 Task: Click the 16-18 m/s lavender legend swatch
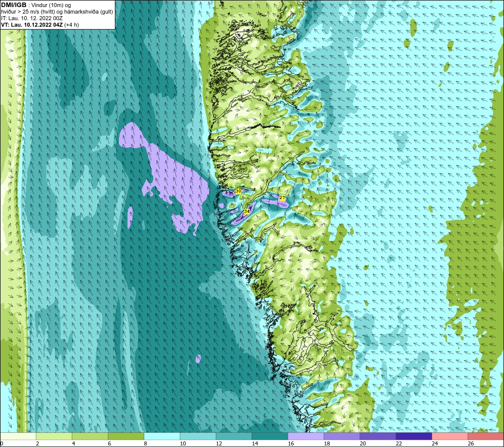click(306, 436)
